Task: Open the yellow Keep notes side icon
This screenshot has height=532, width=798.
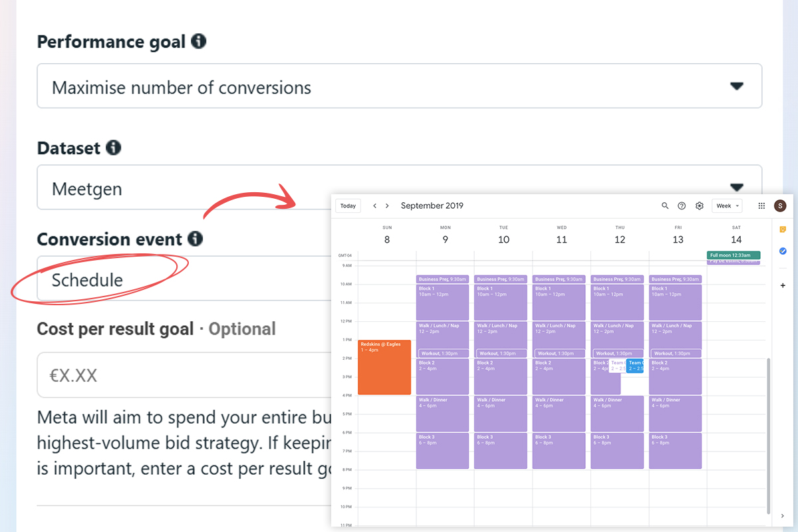Action: click(783, 229)
